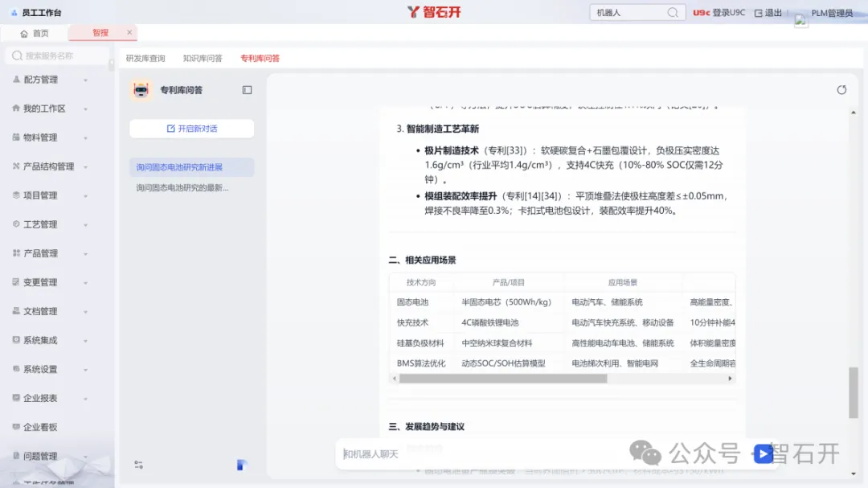Switch to the 研发库查询 tab
This screenshot has height=488, width=868.
[145, 59]
